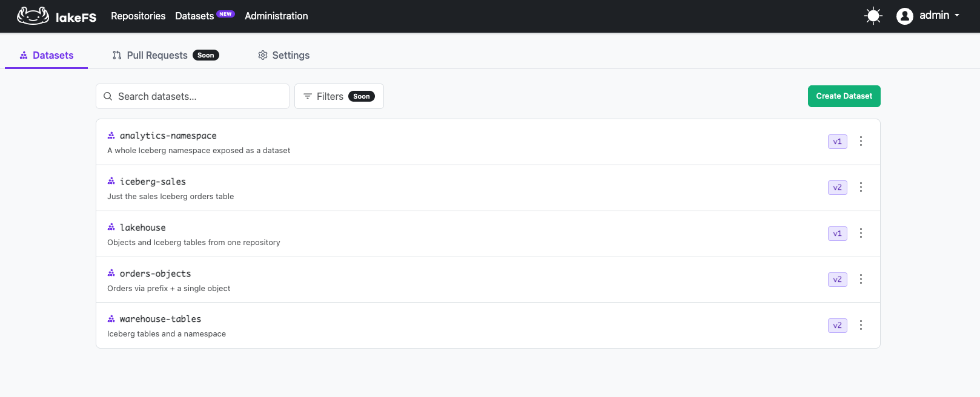Open the three-dot menu for iceberg-sales
The height and width of the screenshot is (397, 980).
tap(861, 187)
